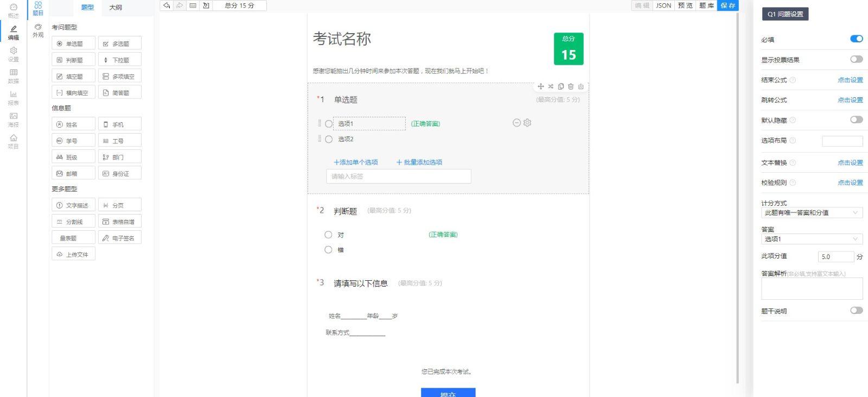This screenshot has width=868, height=397.
Task: Delete question 1 with the trash icon
Action: pos(571,86)
